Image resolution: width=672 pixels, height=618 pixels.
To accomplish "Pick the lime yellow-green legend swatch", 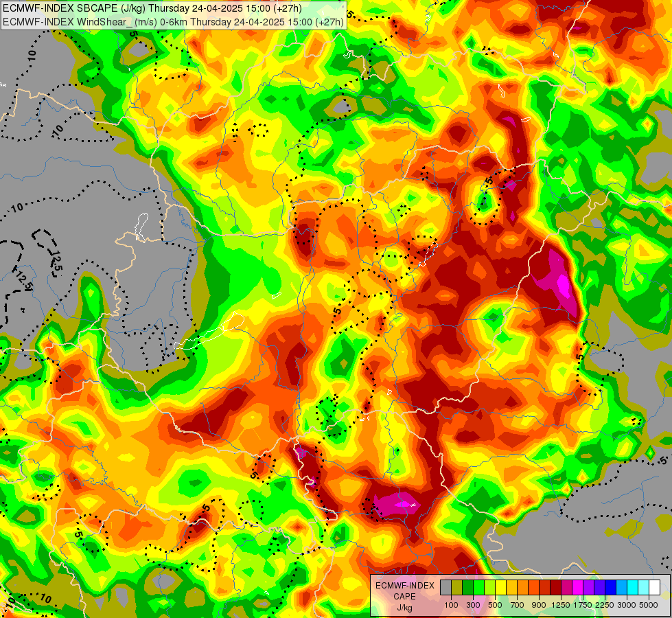I will pos(490,588).
